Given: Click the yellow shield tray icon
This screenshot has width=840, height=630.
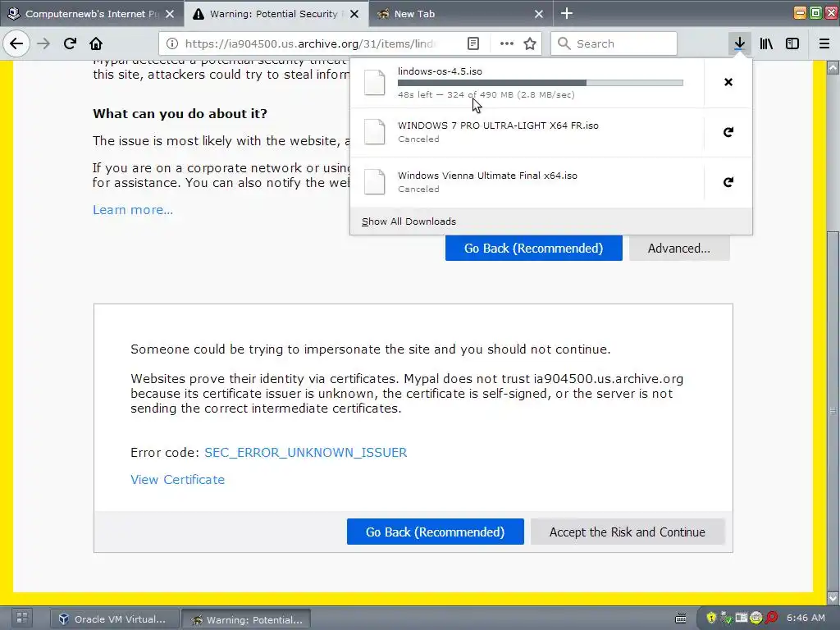Looking at the screenshot, I should (711, 618).
